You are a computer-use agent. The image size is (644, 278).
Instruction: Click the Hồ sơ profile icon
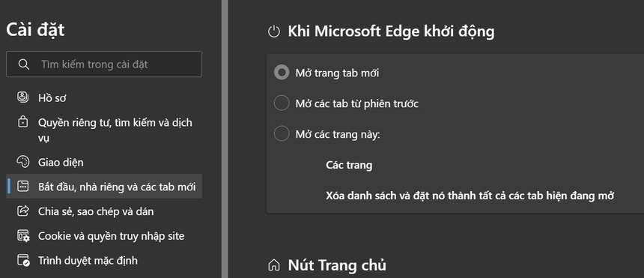(x=23, y=98)
